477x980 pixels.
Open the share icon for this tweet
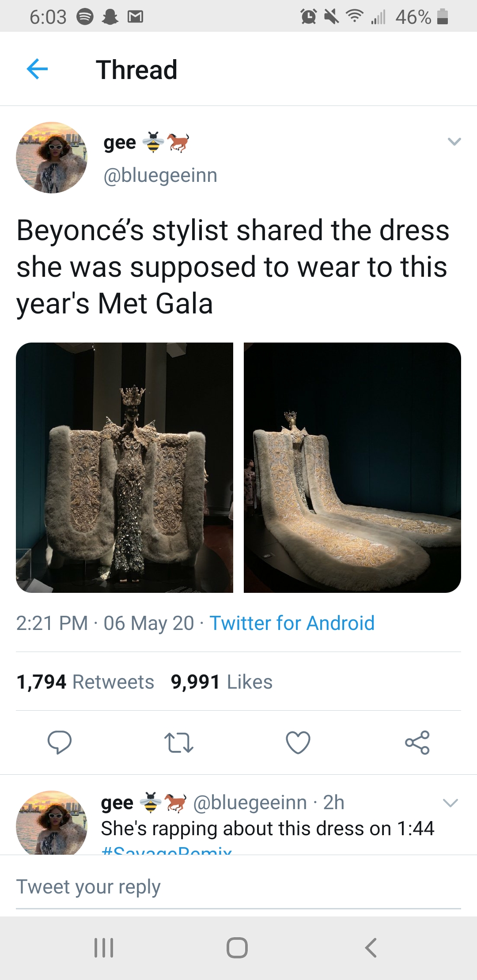(417, 742)
